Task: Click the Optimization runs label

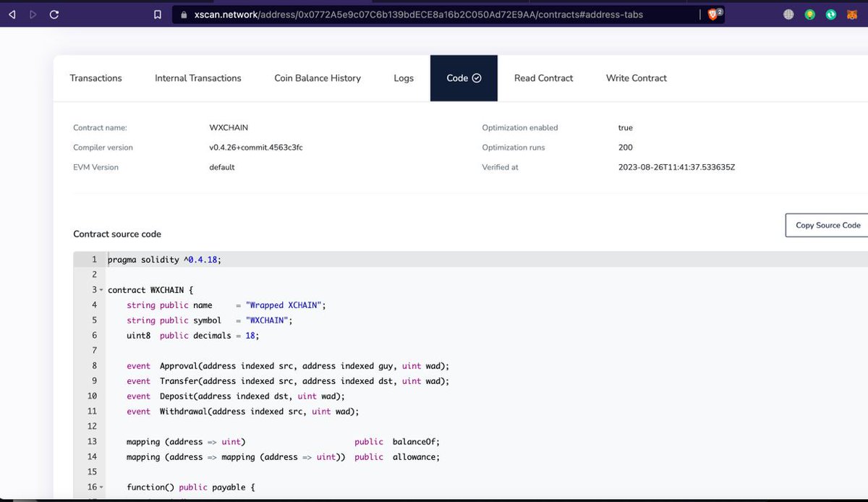Action: (514, 148)
